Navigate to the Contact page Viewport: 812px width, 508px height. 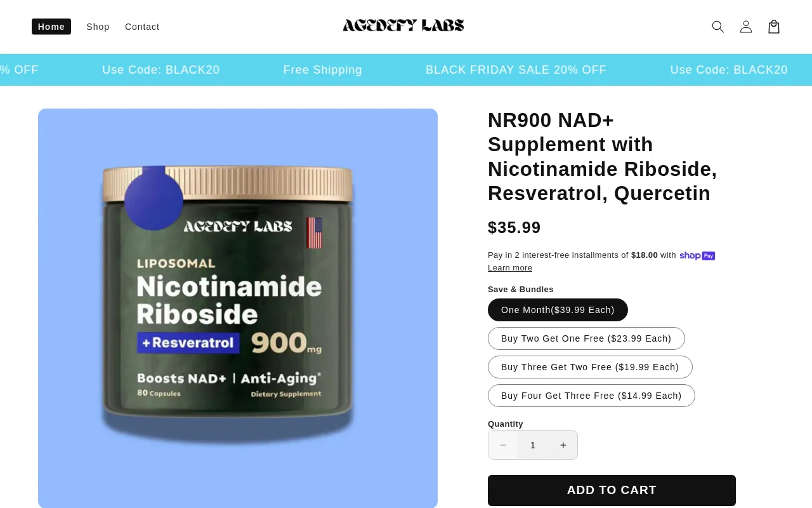tap(142, 27)
